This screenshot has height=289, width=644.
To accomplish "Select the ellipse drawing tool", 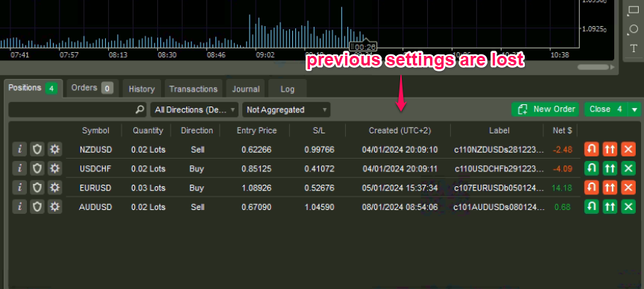I will [634, 30].
